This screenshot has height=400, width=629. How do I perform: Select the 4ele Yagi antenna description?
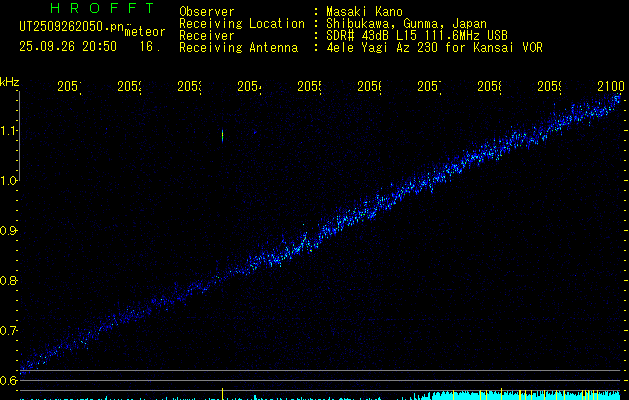coord(434,47)
